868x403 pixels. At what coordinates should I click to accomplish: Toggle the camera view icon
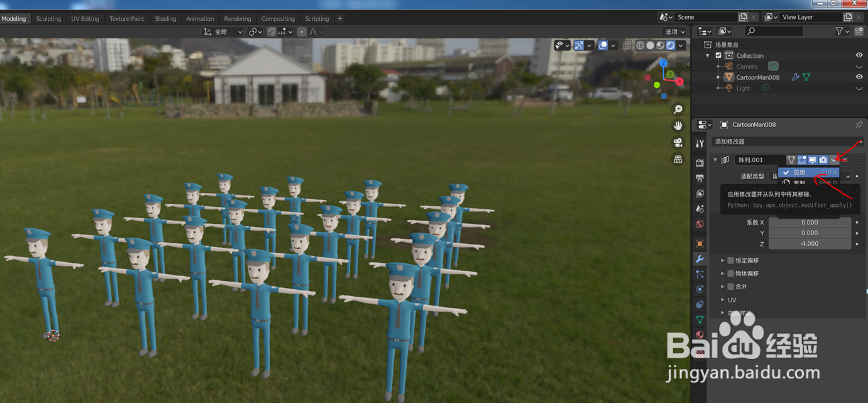point(678,143)
